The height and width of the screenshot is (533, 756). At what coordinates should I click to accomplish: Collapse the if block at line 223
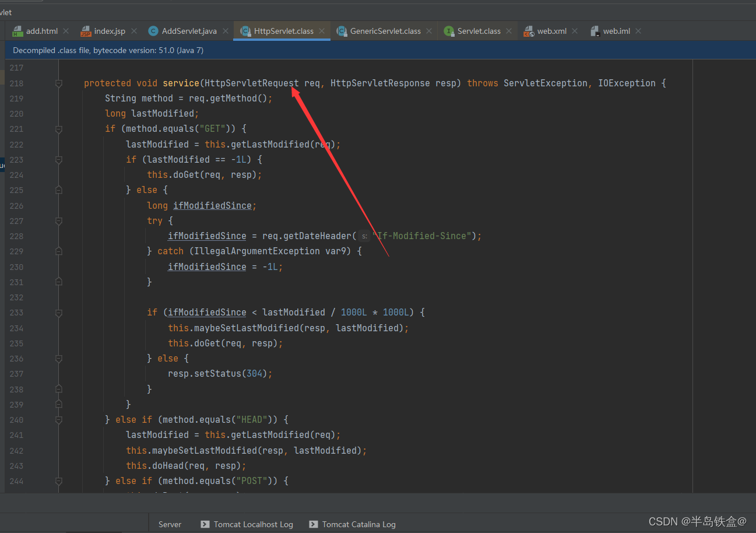tap(59, 160)
